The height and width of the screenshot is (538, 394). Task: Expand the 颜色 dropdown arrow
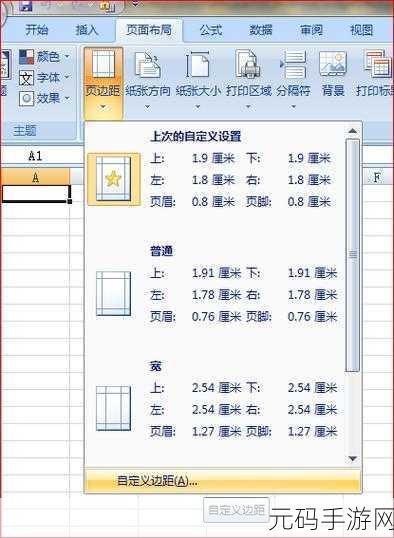point(67,56)
